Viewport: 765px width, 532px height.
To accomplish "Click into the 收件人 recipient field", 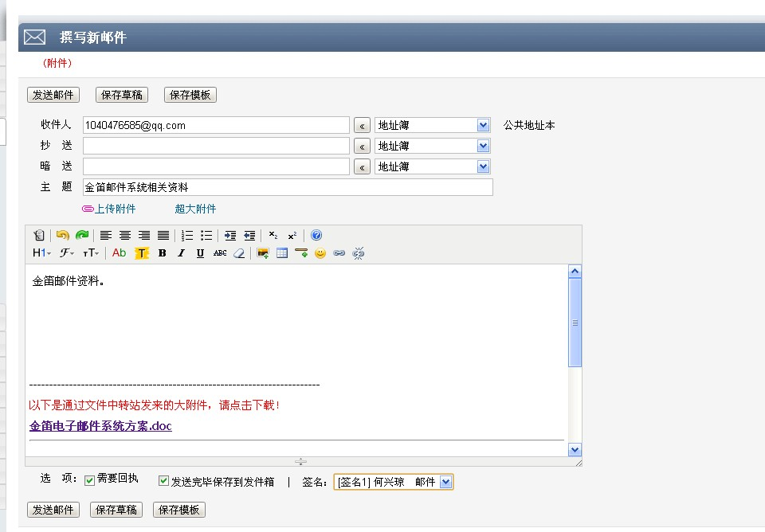I will [216, 125].
